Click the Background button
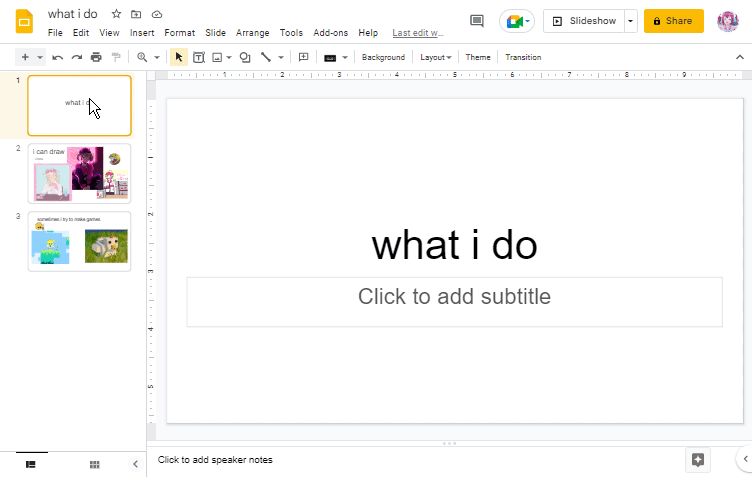The width and height of the screenshot is (752, 477). [x=383, y=57]
